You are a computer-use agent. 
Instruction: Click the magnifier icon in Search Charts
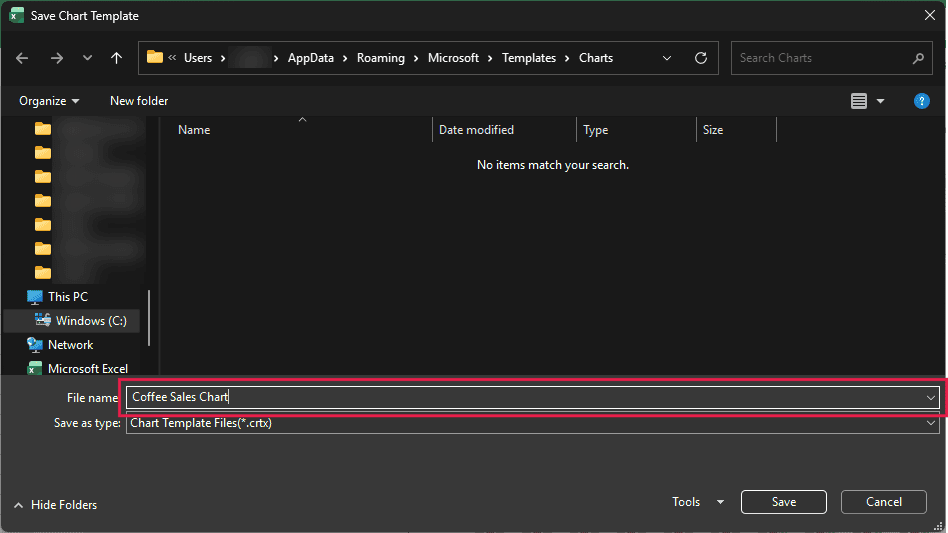tap(918, 58)
